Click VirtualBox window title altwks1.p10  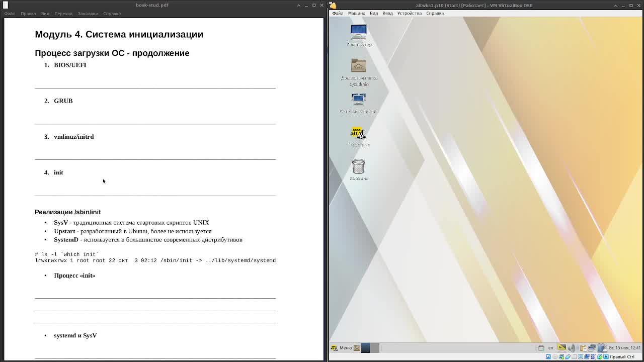[474, 5]
